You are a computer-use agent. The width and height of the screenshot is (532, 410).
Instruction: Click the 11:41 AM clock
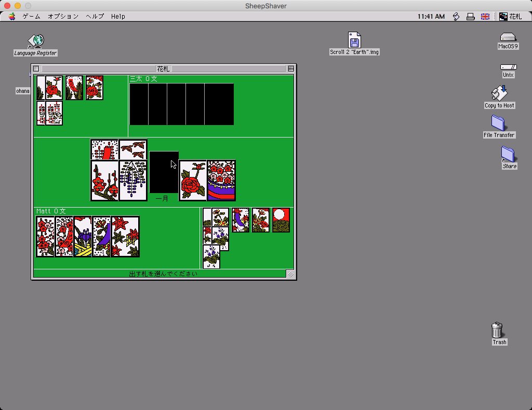pos(431,16)
